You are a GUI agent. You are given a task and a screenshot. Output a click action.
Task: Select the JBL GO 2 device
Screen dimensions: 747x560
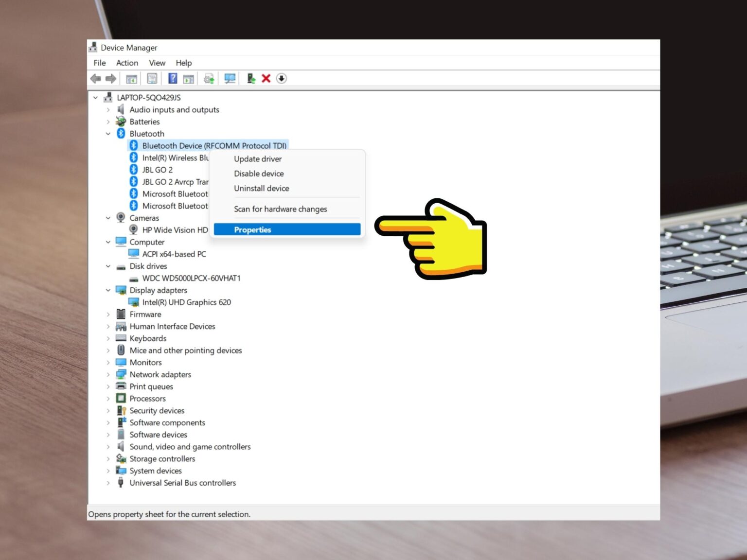pos(157,170)
